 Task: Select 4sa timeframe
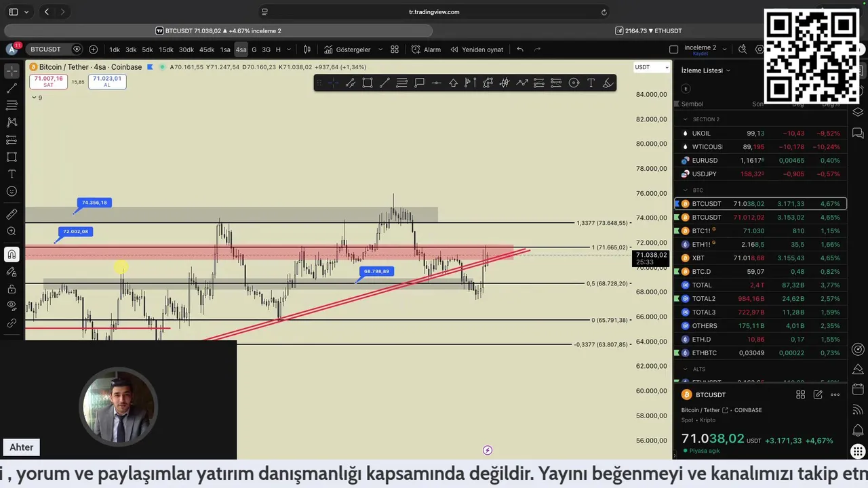tap(241, 49)
